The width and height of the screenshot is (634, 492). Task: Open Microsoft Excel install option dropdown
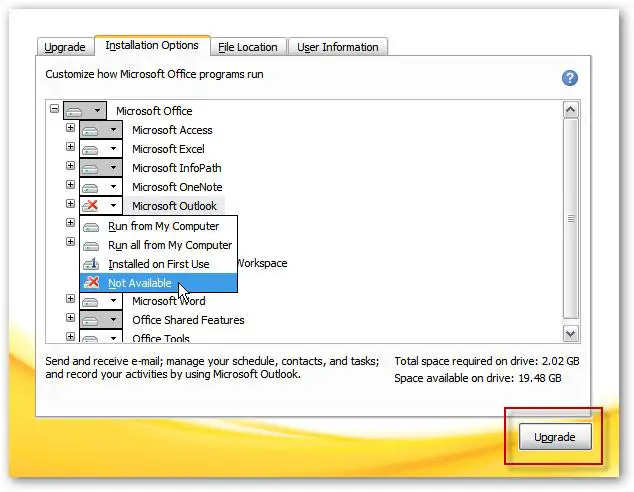(x=101, y=149)
